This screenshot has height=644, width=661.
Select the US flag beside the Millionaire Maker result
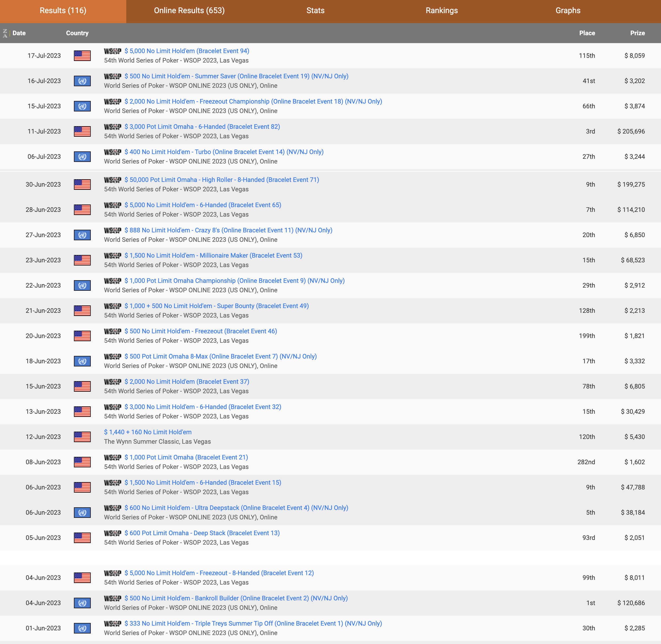[82, 260]
